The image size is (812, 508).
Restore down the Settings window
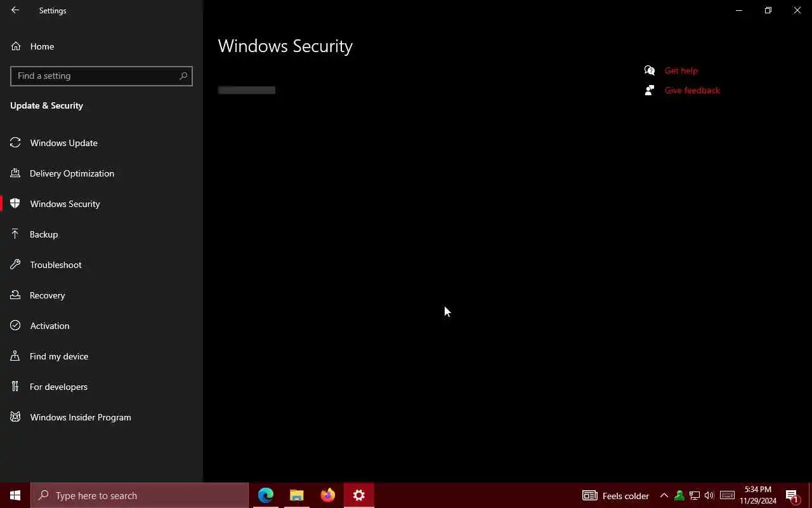(768, 10)
